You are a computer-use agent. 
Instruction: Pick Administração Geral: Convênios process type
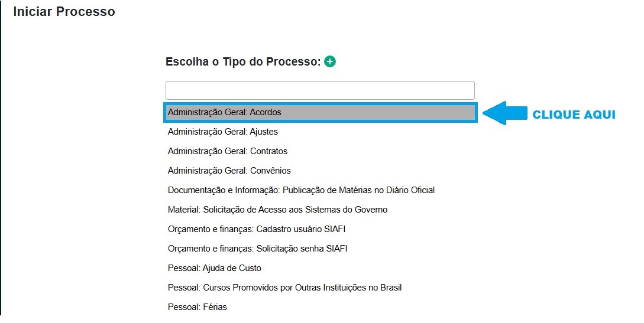click(229, 171)
